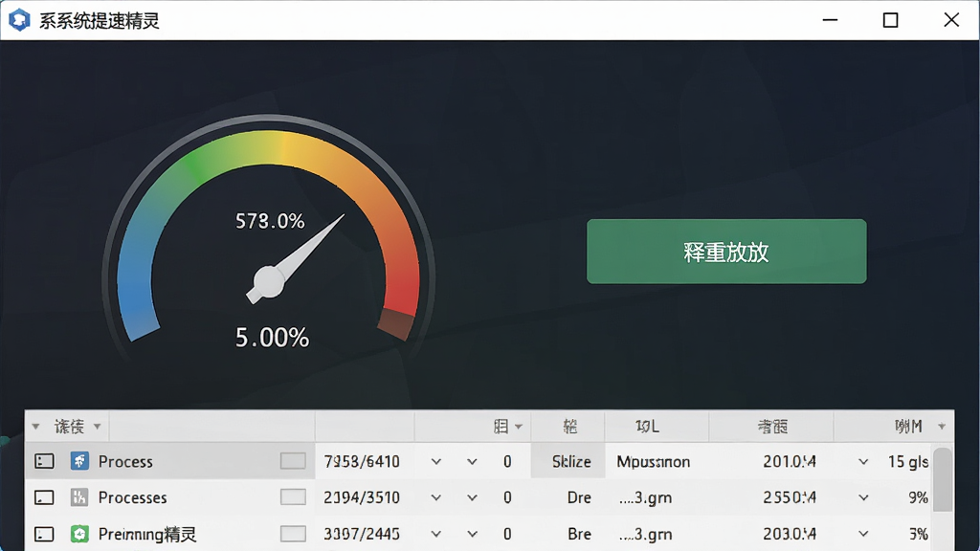
Task: Open the dropdown arrow at the header's far right
Action: 942,427
